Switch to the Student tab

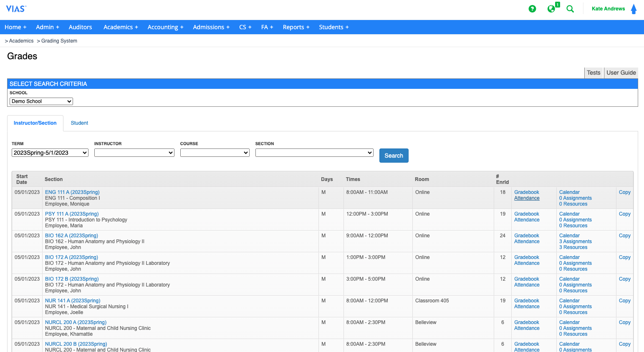point(79,123)
